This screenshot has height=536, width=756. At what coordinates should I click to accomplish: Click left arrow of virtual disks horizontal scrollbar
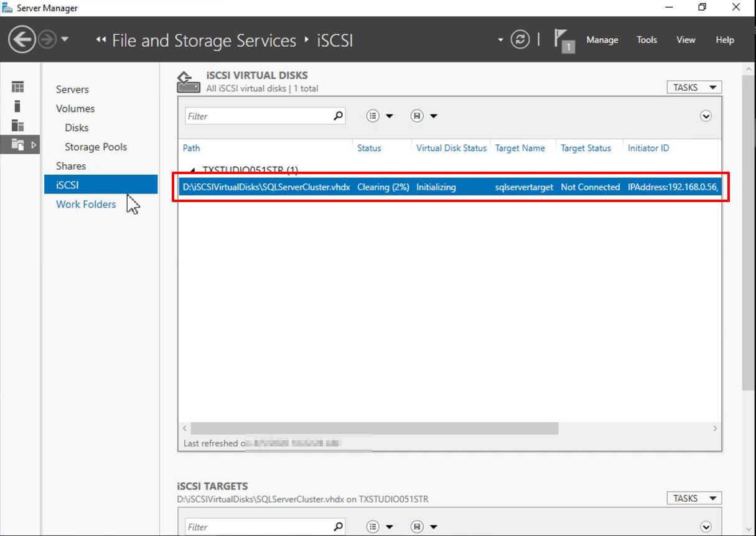(184, 428)
